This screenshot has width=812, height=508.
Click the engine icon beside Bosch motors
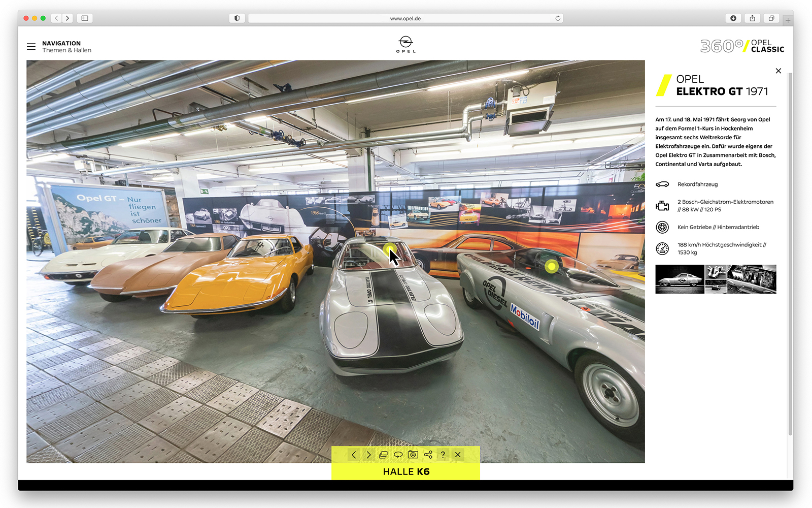(x=662, y=206)
